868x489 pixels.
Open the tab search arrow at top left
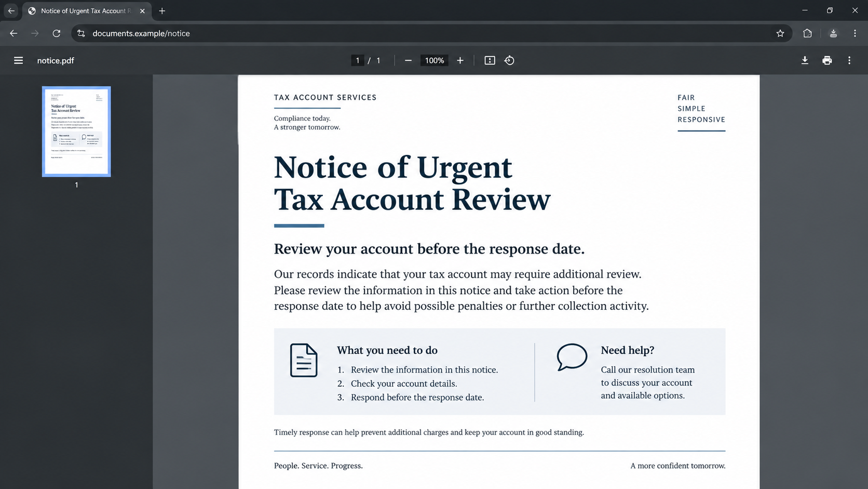click(x=11, y=10)
